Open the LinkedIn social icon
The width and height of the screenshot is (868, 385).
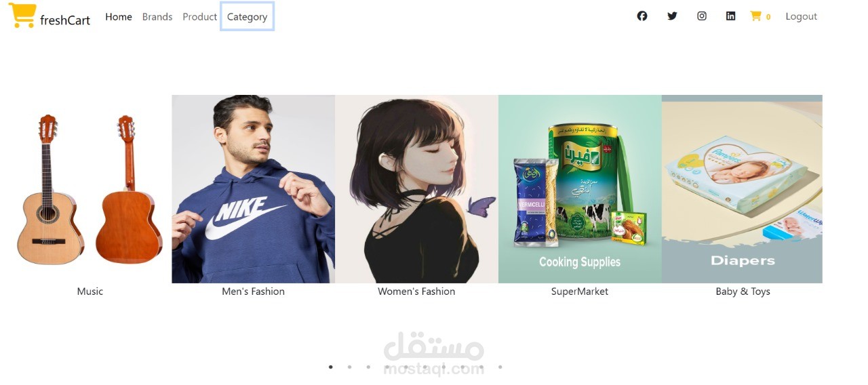tap(730, 16)
